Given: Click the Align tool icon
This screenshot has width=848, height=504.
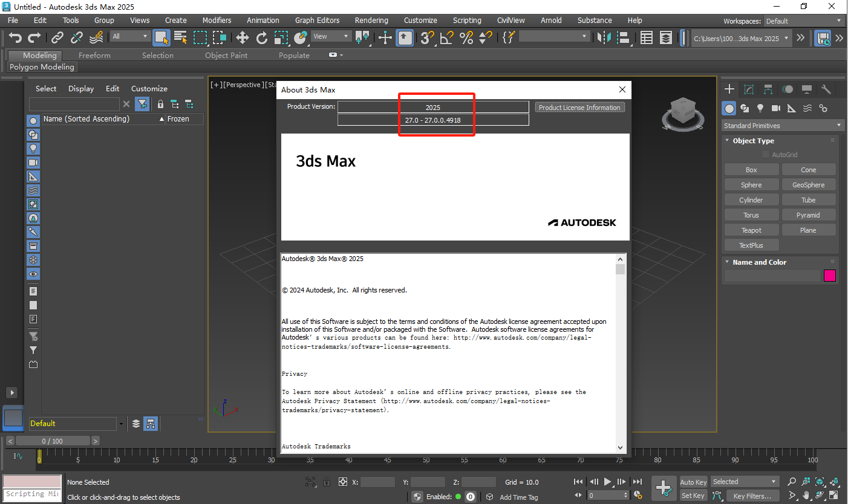Looking at the screenshot, I should point(623,37).
